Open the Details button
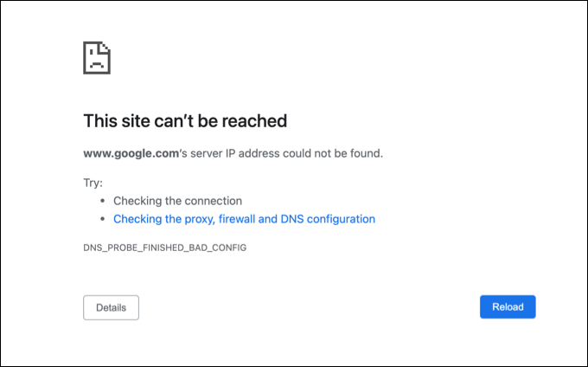This screenshot has width=588, height=367. 111,307
